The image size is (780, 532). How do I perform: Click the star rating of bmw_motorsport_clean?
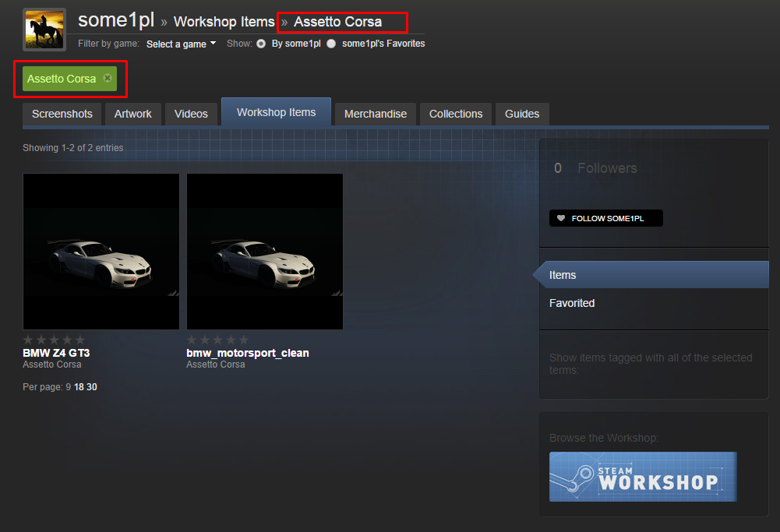[218, 340]
